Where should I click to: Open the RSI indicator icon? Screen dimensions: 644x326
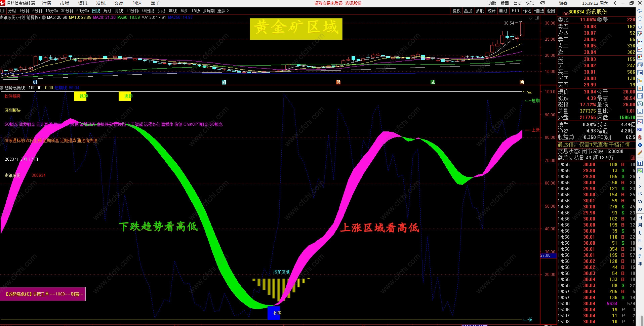coord(640,129)
